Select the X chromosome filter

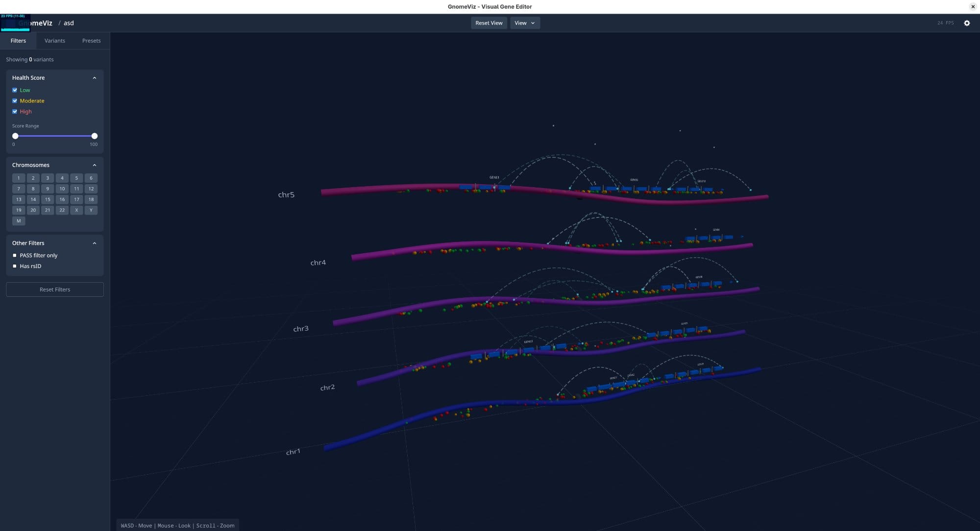[x=76, y=210]
